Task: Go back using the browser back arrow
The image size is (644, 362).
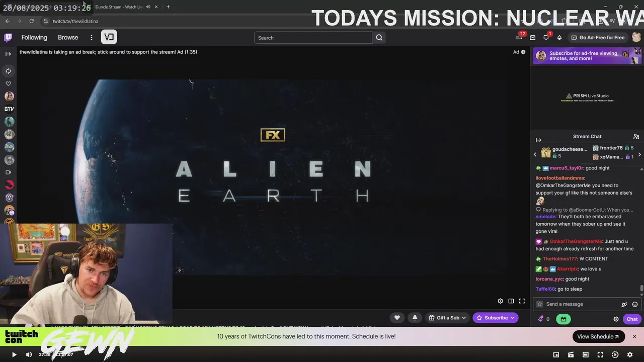Action: coord(7,21)
